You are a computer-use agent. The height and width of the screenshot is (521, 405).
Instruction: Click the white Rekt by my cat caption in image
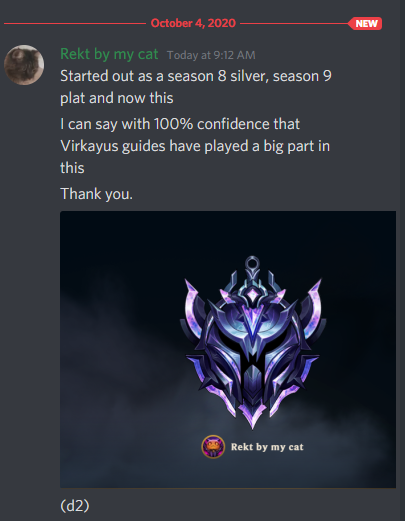point(267,447)
